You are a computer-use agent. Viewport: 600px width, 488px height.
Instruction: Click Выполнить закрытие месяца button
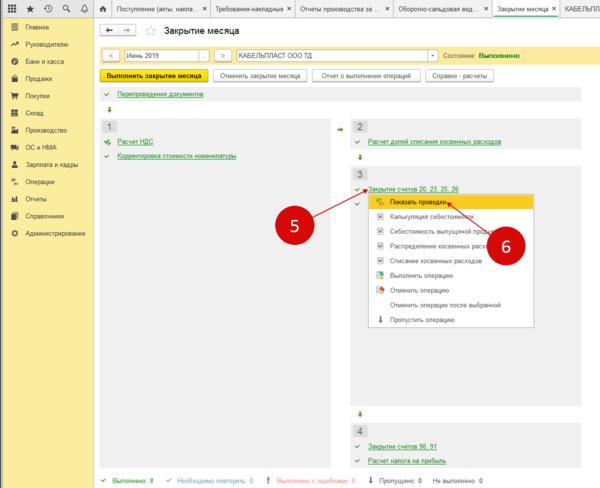pos(154,76)
